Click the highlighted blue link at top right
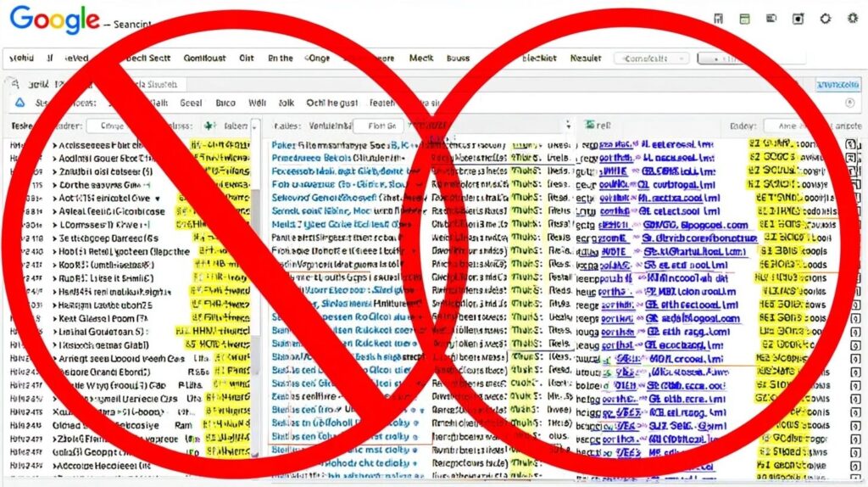The width and height of the screenshot is (868, 487). [x=837, y=84]
